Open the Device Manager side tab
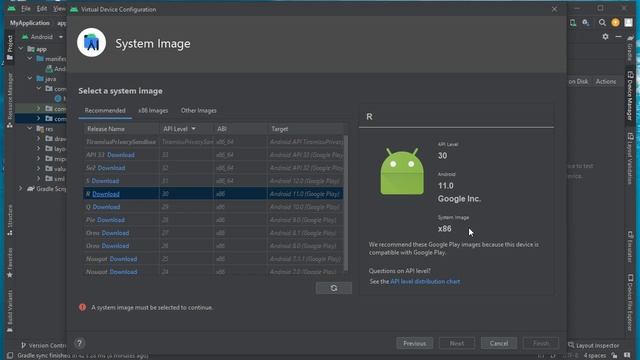The image size is (640, 360). (630, 96)
